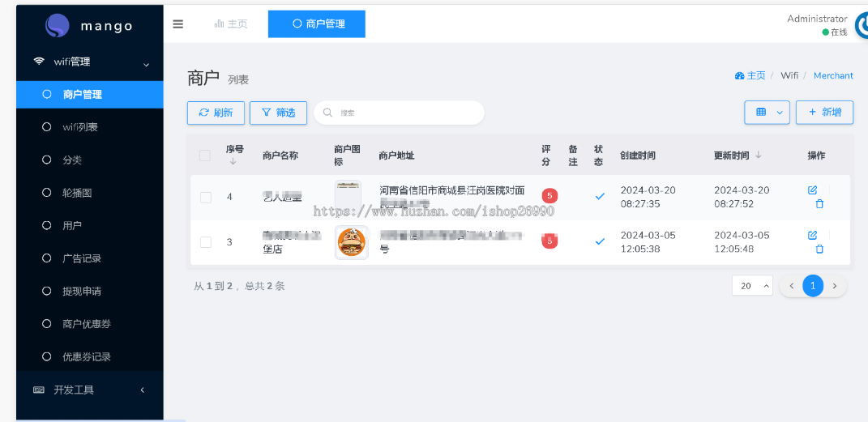Open the page size 20 dropdown
The width and height of the screenshot is (868, 422).
tap(752, 286)
